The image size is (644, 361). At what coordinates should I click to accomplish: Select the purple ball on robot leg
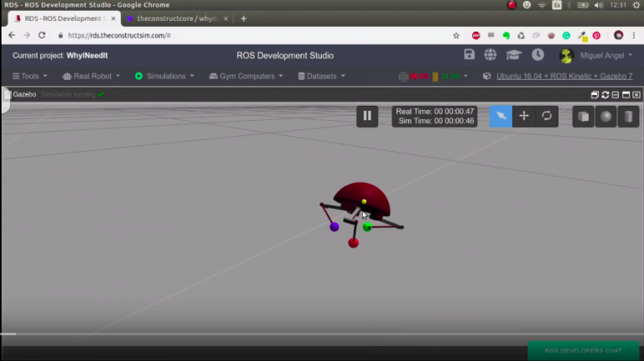335,227
